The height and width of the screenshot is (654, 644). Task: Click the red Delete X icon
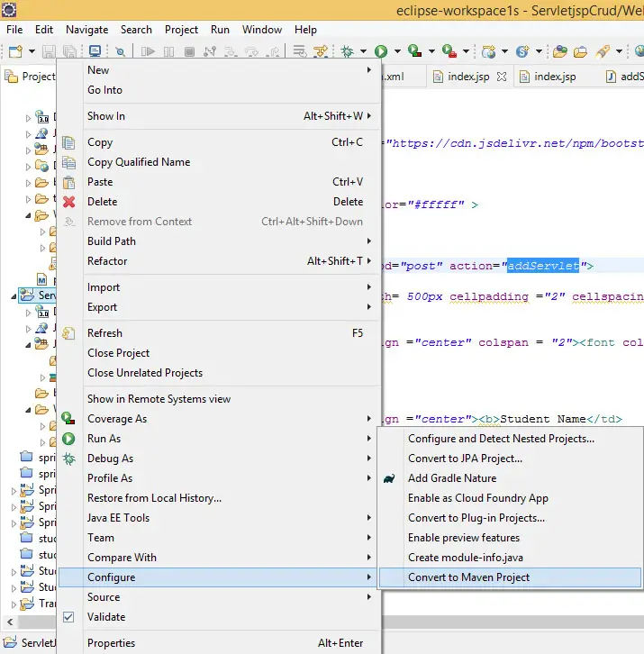pos(69,202)
